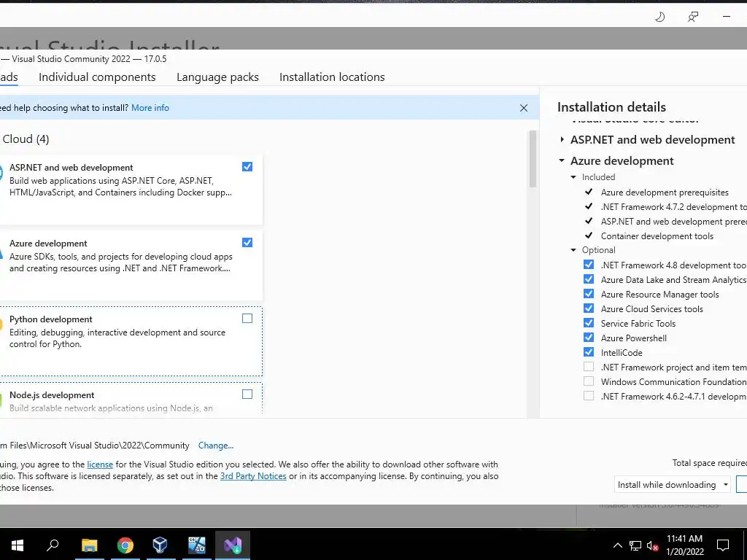Viewport: 747px width, 560px height.
Task: Select ASP.NET and web development card
Action: point(131,189)
